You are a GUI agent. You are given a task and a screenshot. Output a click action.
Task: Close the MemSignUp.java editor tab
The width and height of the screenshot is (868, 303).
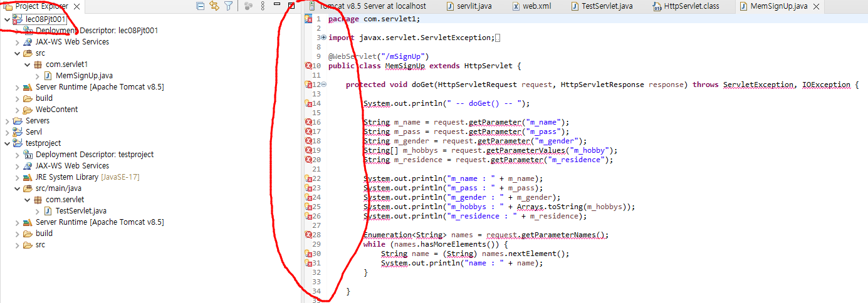coord(817,6)
